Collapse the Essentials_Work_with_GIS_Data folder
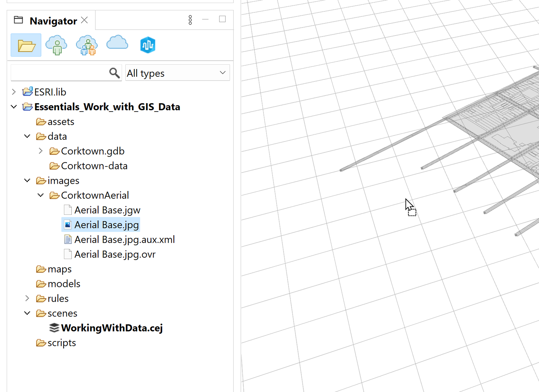539x392 pixels. (x=14, y=106)
